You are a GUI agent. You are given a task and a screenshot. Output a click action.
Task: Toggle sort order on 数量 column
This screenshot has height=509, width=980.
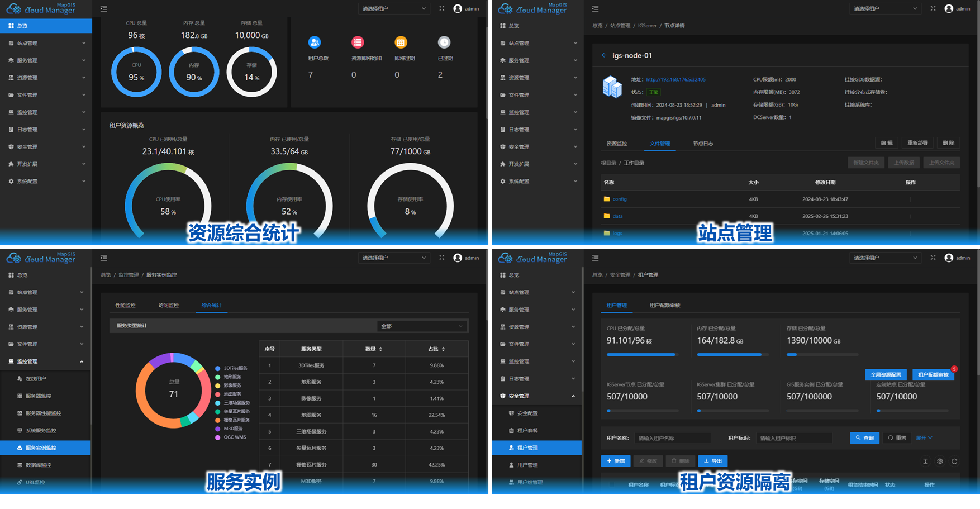point(380,349)
